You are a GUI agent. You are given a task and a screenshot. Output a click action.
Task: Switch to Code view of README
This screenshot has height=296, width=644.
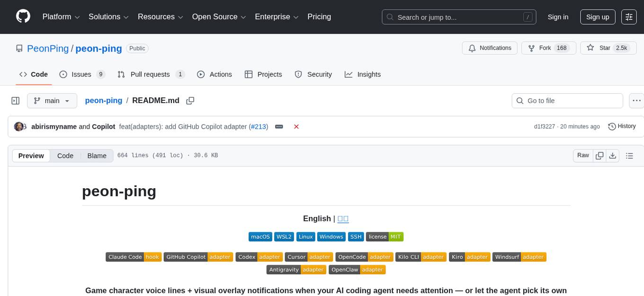(x=65, y=156)
